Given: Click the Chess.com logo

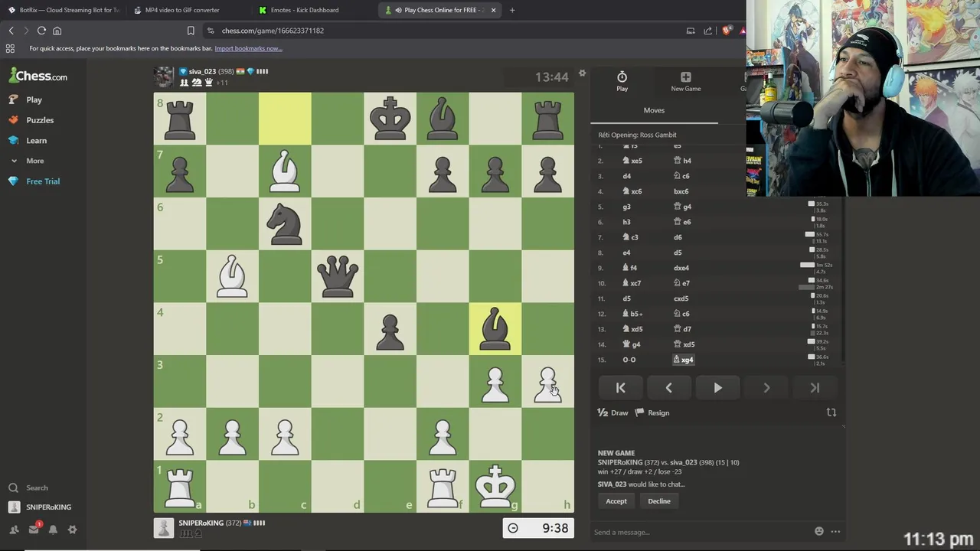Looking at the screenshot, I should [x=38, y=76].
